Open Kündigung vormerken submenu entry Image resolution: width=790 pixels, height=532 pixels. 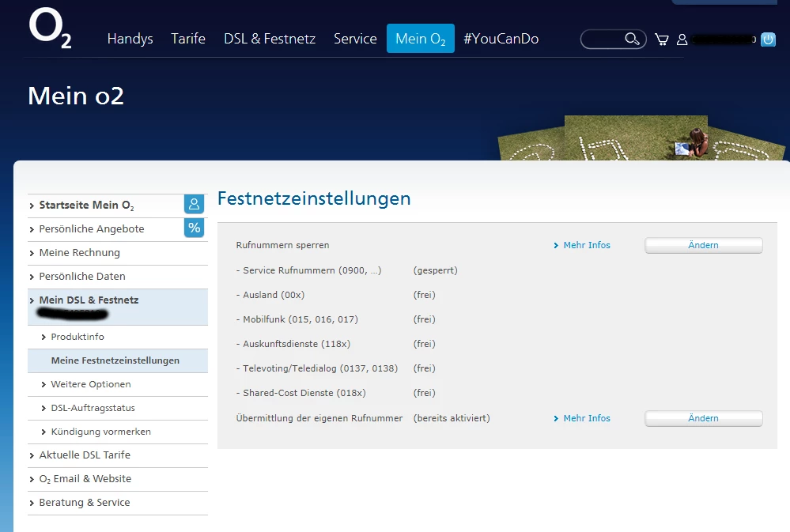(x=100, y=432)
